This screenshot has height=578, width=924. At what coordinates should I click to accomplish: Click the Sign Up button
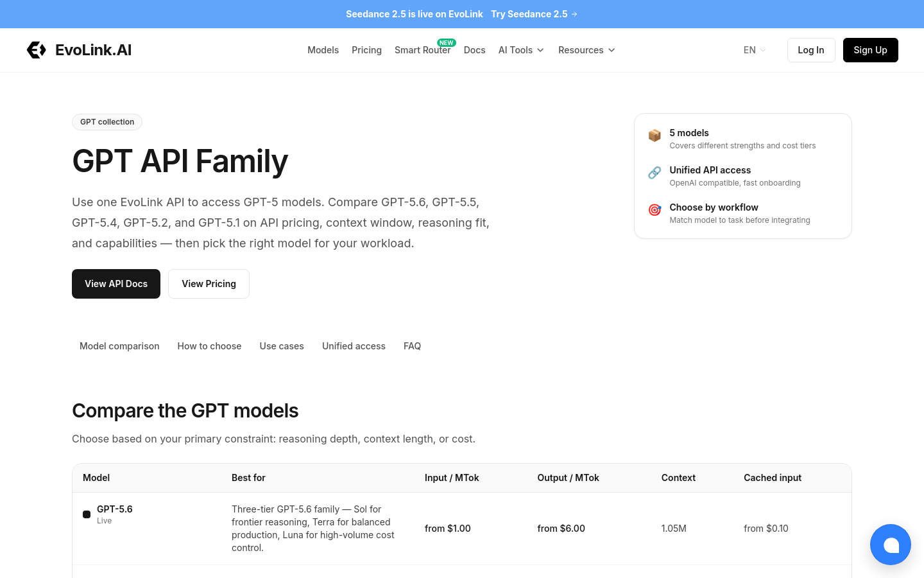coord(870,50)
